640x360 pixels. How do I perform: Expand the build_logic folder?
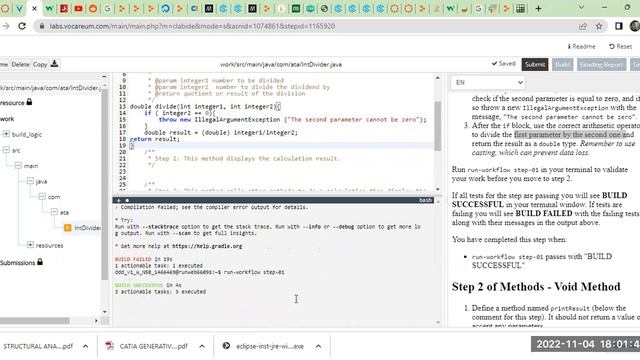(6, 134)
